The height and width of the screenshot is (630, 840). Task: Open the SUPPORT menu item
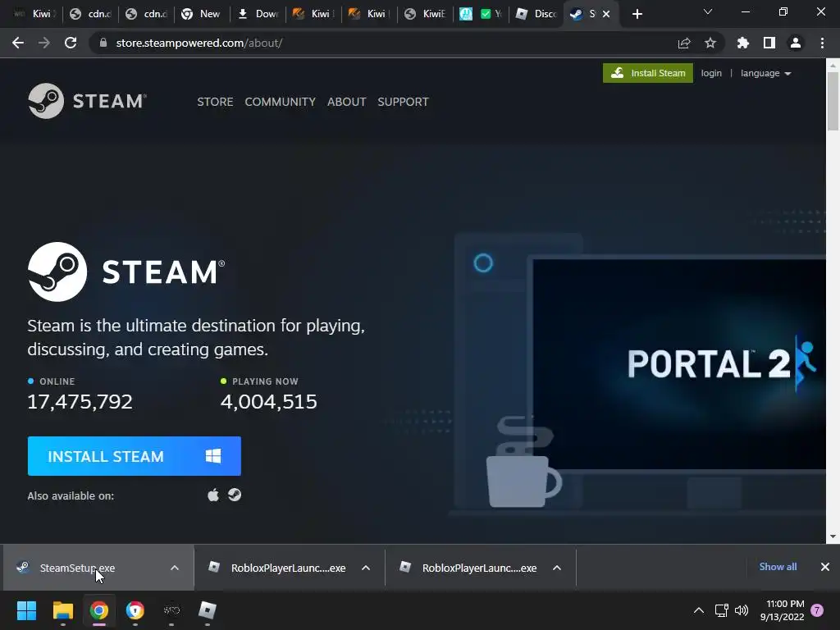[x=403, y=102]
